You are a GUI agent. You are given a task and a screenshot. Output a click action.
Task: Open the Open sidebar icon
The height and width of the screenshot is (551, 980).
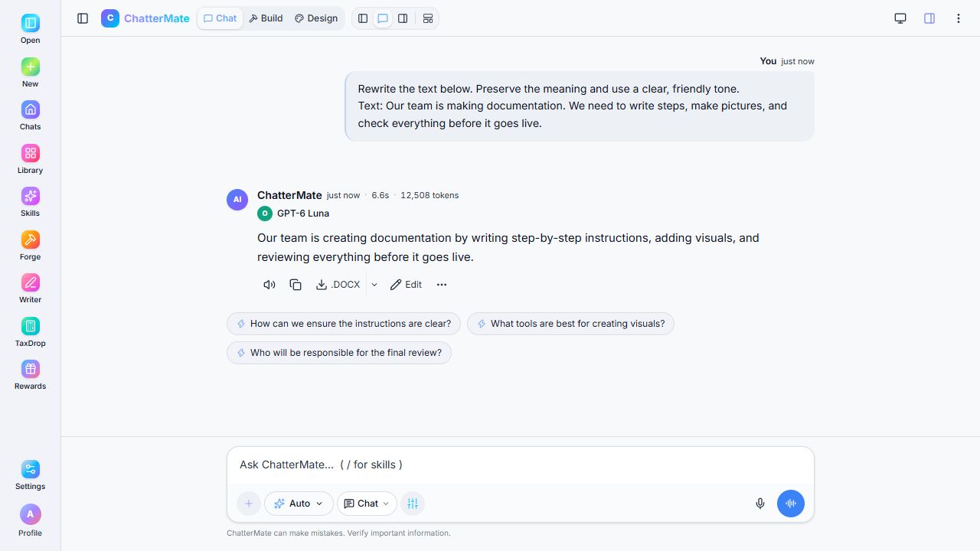pos(30,29)
